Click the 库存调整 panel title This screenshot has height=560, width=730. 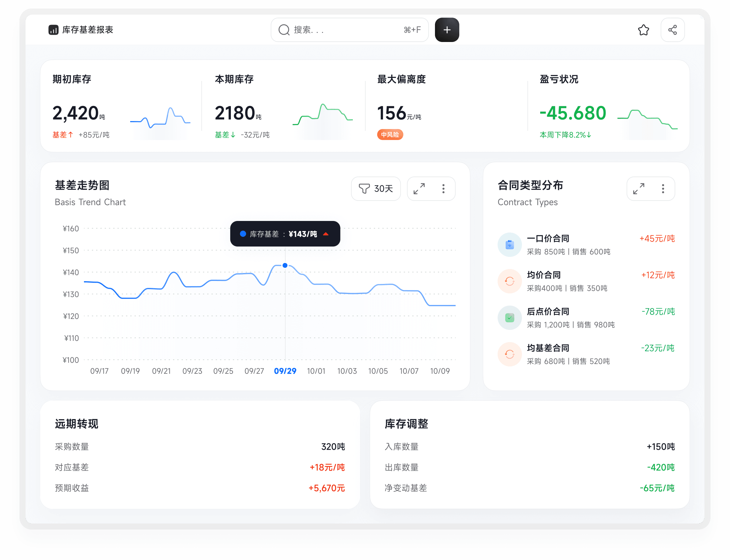click(x=406, y=424)
